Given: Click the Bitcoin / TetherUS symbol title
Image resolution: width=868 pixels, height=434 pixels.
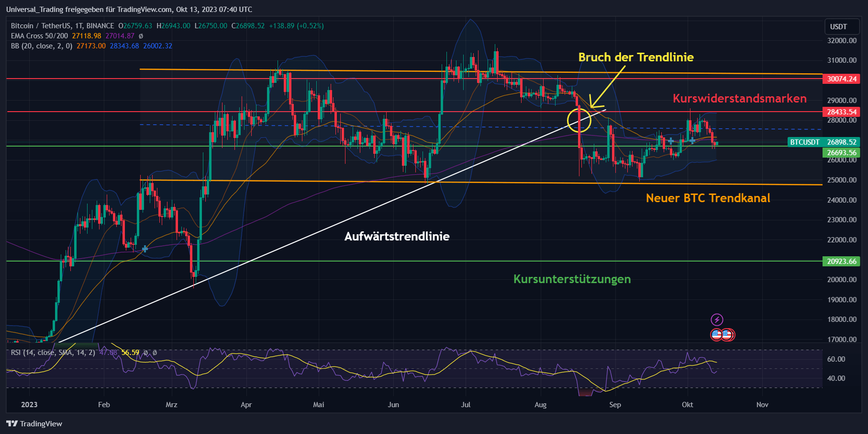Looking at the screenshot, I should coord(63,26).
